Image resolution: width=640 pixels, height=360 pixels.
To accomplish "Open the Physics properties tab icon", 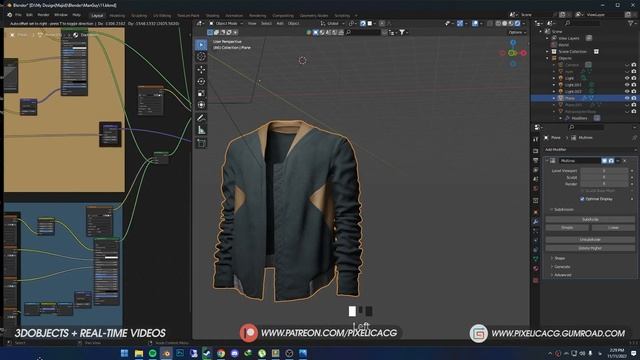I will [x=536, y=240].
